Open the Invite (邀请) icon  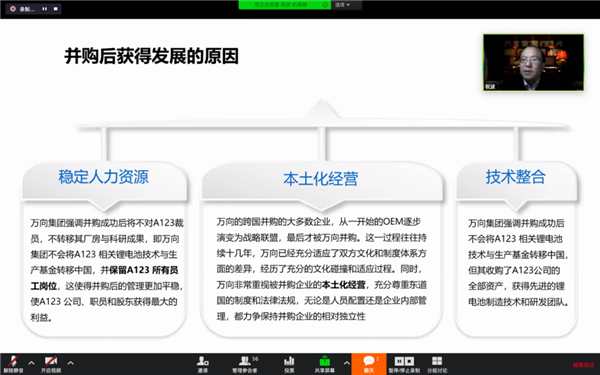(x=203, y=364)
